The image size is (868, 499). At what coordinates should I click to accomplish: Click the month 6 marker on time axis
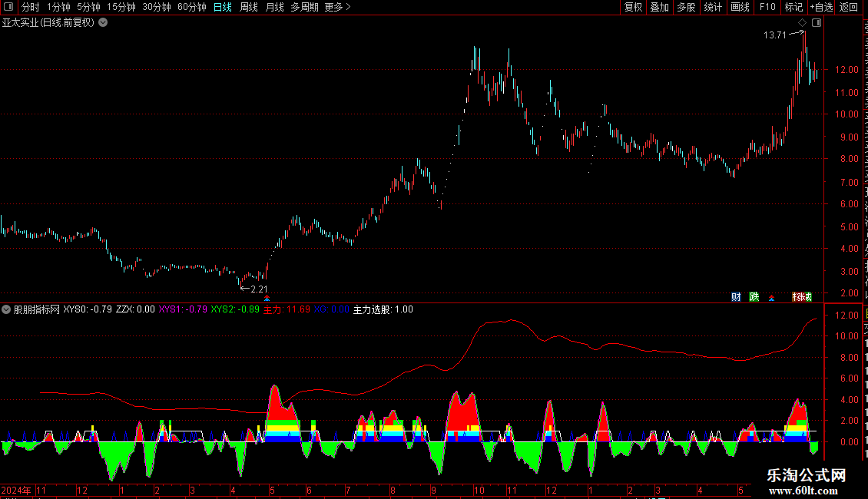click(309, 491)
